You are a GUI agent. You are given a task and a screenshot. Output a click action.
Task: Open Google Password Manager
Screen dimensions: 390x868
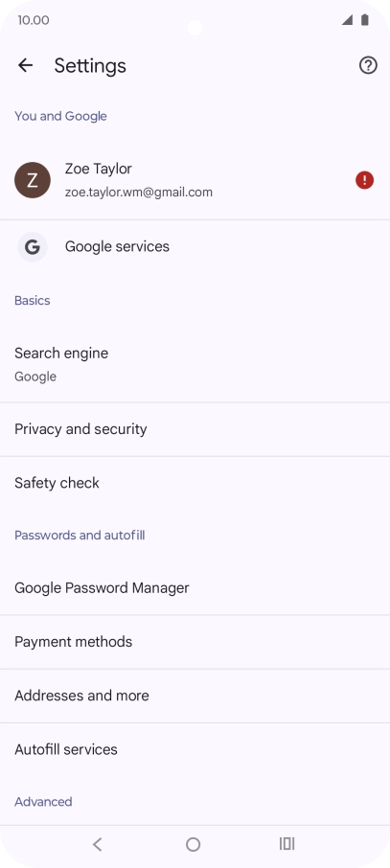pos(195,588)
